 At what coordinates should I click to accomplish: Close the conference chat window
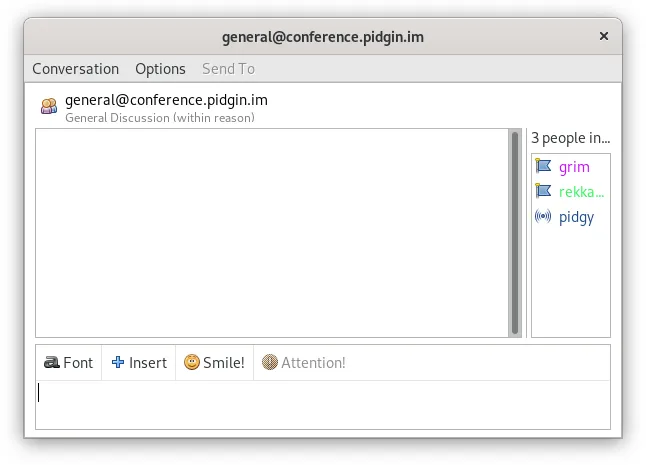tap(604, 36)
